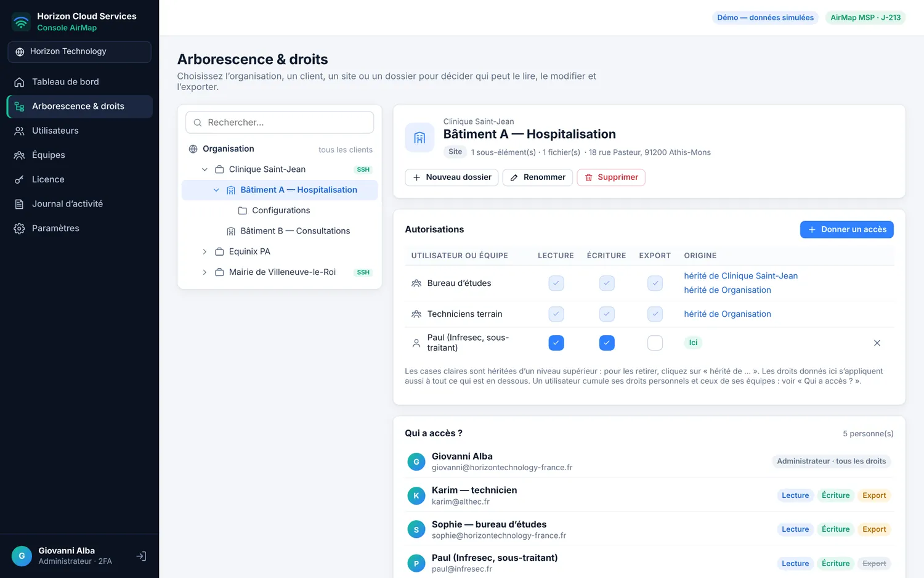The image size is (924, 578).
Task: Click SSH badge on Mairie de Villeneuve-le-Roi
Action: click(363, 272)
